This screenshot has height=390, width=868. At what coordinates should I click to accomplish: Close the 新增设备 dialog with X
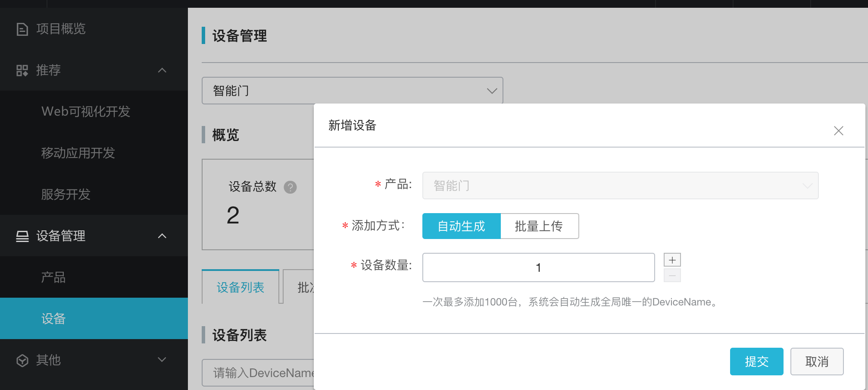[838, 131]
